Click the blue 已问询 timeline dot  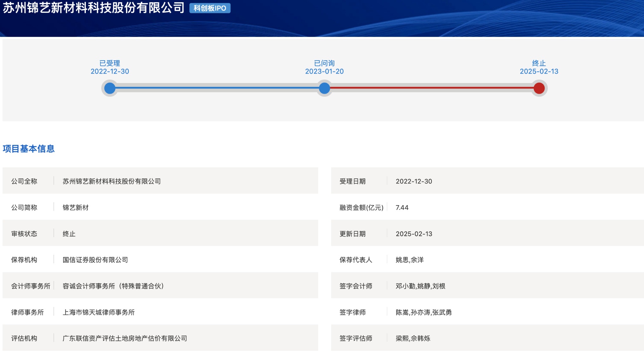[x=324, y=88]
